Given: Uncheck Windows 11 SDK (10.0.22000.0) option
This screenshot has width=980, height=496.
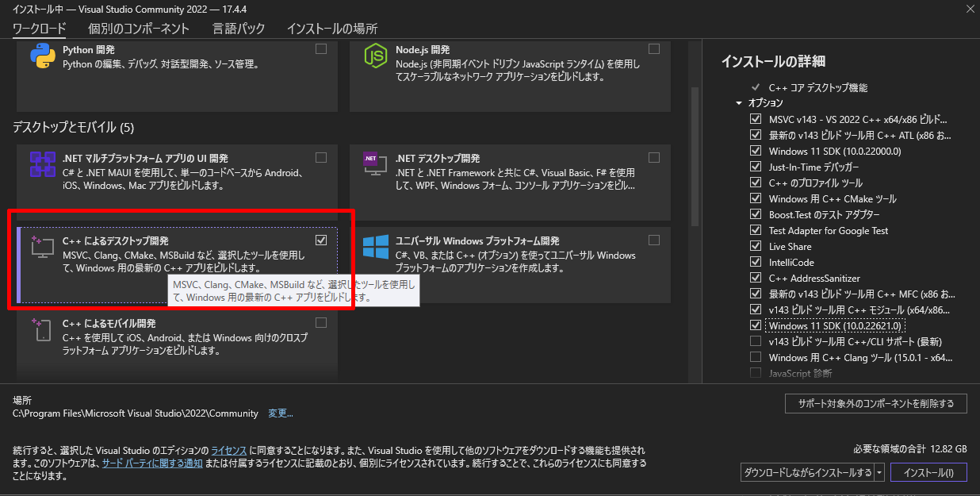Looking at the screenshot, I should tap(756, 151).
